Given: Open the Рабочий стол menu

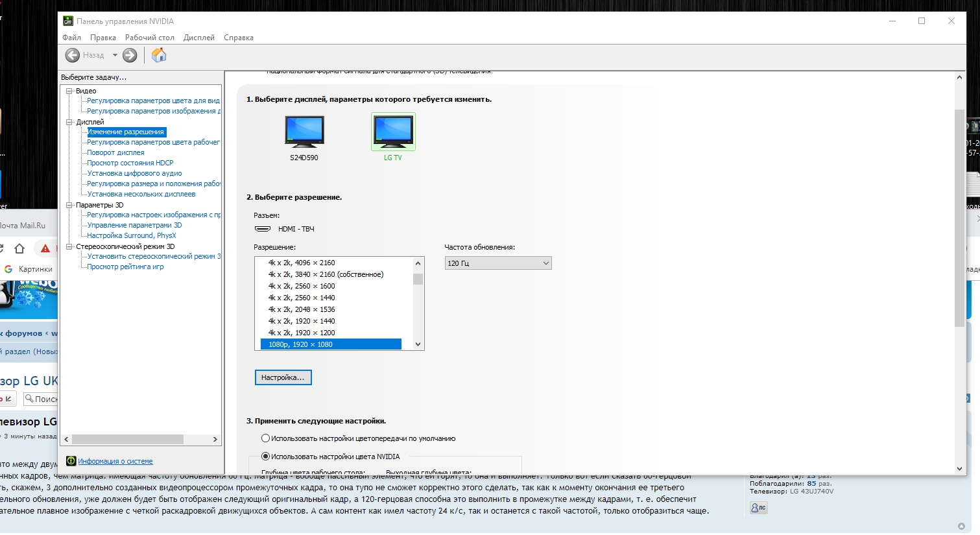Looking at the screenshot, I should pyautogui.click(x=149, y=38).
